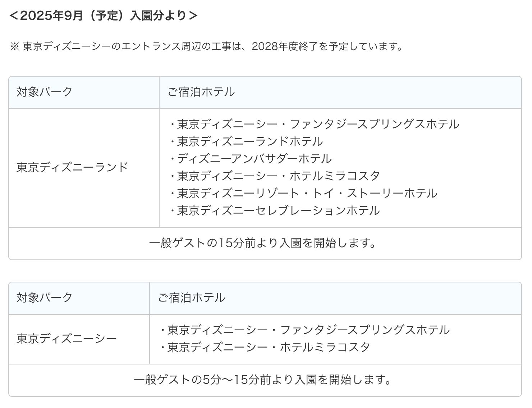Click the 東京ディズニーランドホテル list item

click(250, 141)
